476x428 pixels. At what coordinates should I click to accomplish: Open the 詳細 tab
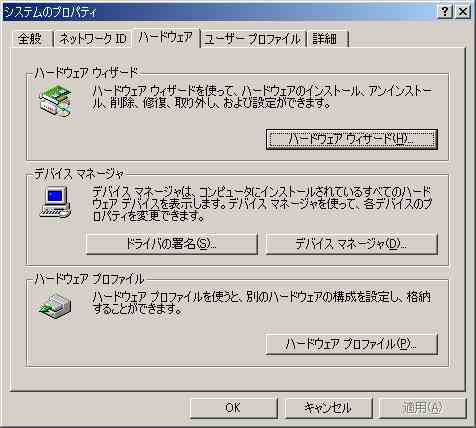[x=327, y=39]
